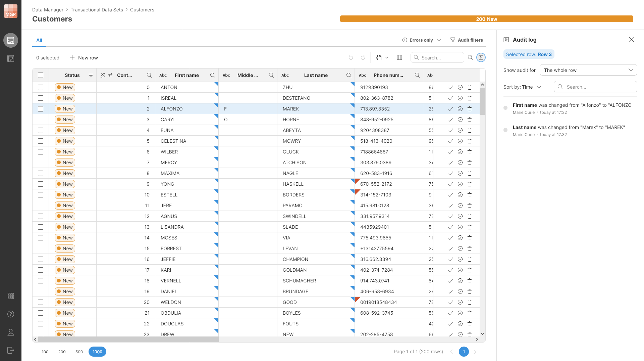The image size is (644, 361).
Task: Open the 'Sort by: Time' dropdown
Action: [x=522, y=87]
